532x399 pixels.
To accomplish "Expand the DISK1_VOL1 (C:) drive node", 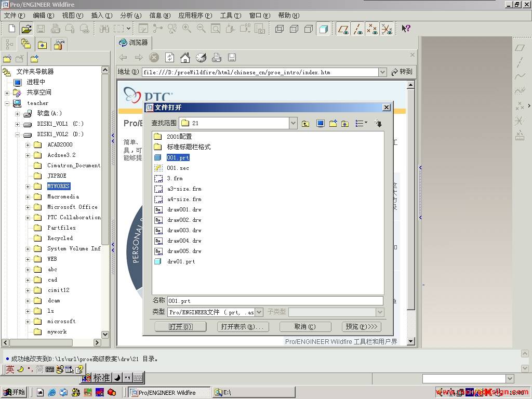I will (x=17, y=124).
